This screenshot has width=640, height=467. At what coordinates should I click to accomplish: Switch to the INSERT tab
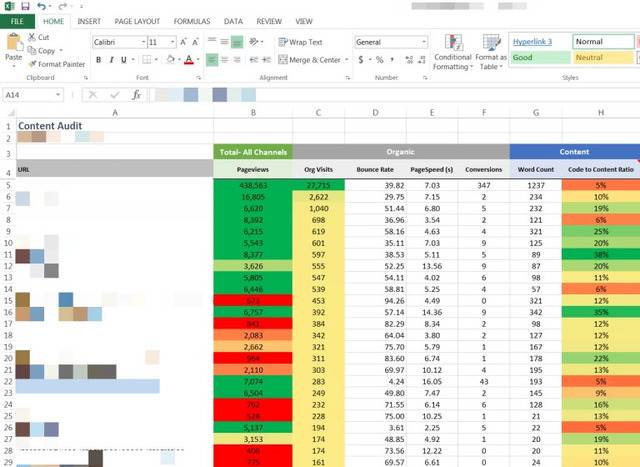pos(89,21)
